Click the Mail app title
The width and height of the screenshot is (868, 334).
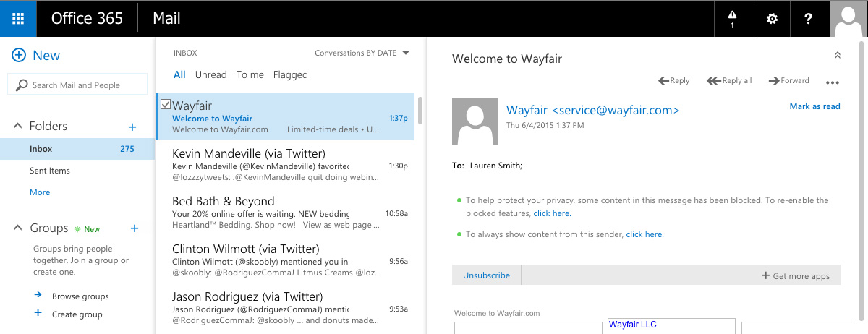[x=167, y=19]
